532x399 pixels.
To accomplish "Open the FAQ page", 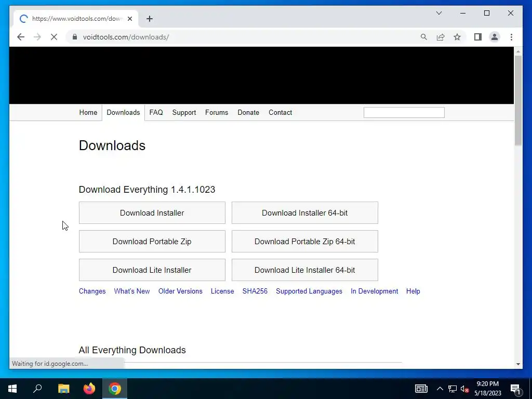I will [156, 112].
